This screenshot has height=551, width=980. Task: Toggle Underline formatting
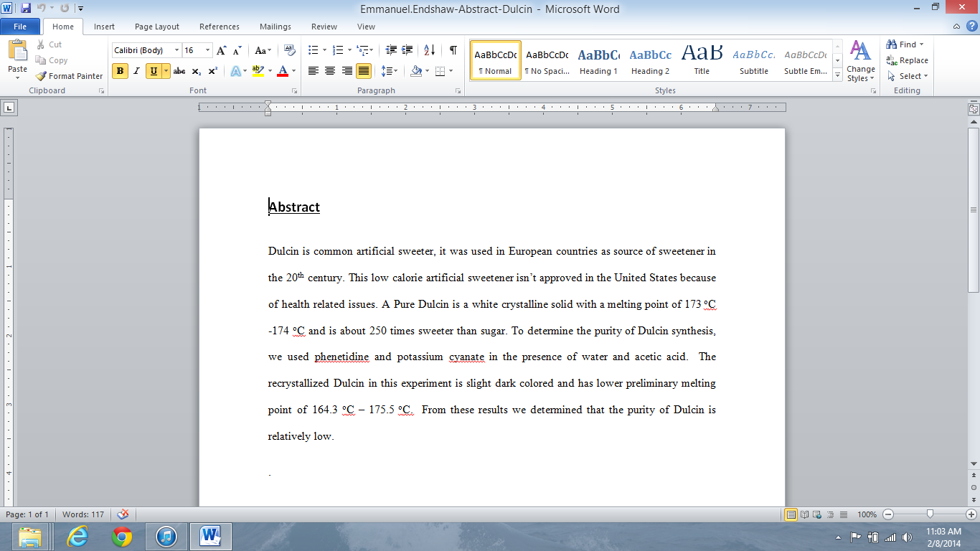pos(154,71)
